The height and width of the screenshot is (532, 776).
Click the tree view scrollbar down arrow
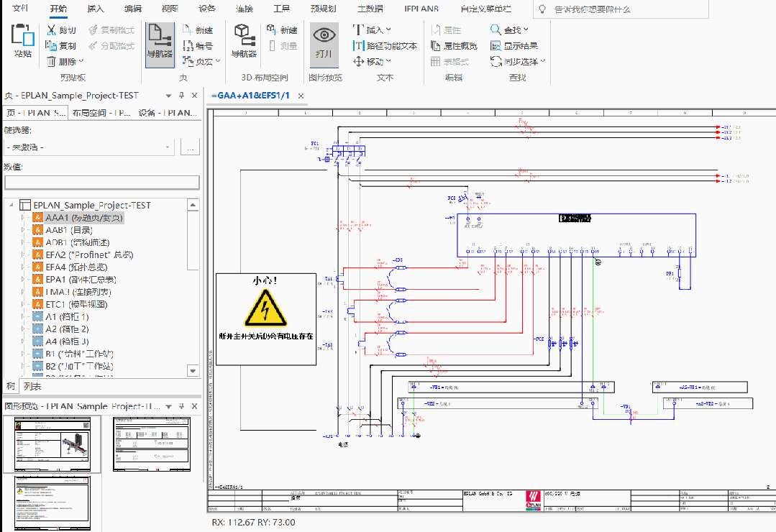pos(193,370)
